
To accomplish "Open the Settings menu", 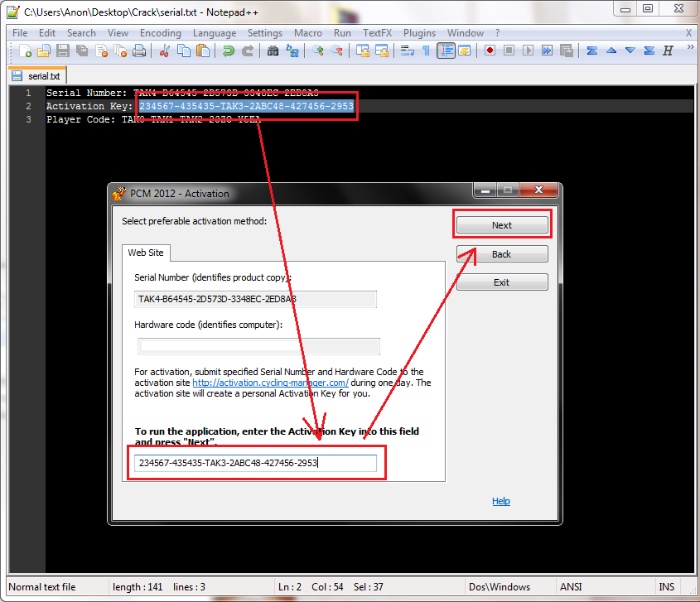I will pyautogui.click(x=265, y=33).
